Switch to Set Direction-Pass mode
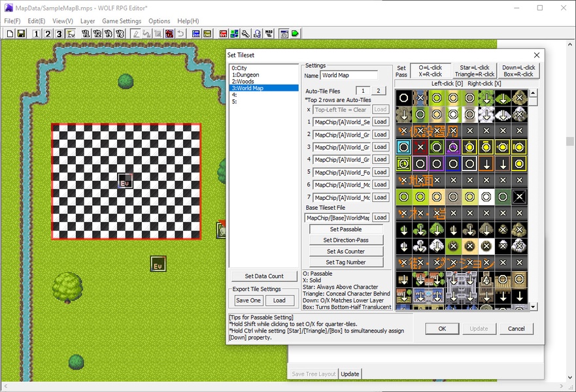The width and height of the screenshot is (576, 392). click(346, 240)
